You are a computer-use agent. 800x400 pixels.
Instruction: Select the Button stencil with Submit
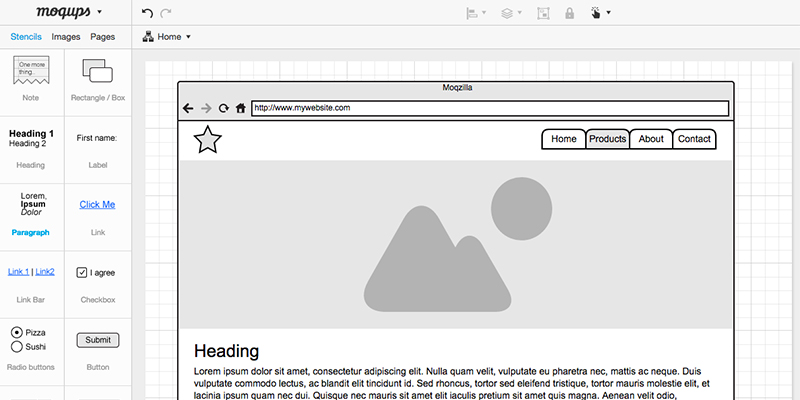click(97, 351)
